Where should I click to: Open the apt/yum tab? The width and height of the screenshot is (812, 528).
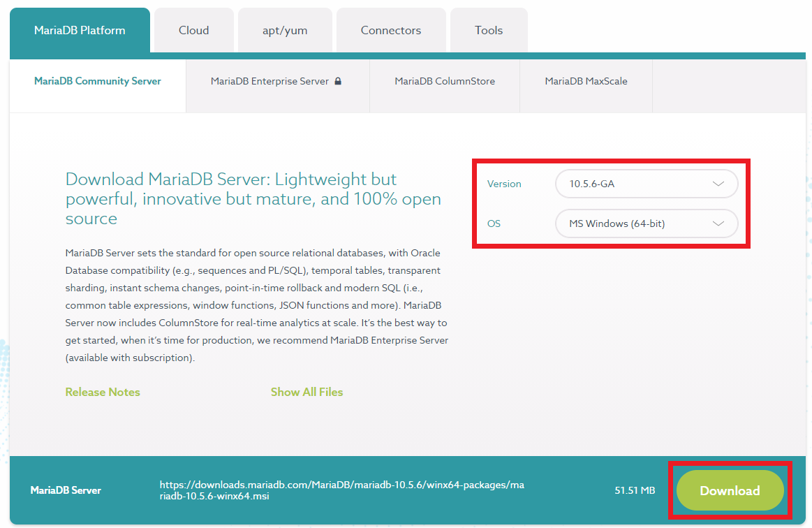click(285, 30)
